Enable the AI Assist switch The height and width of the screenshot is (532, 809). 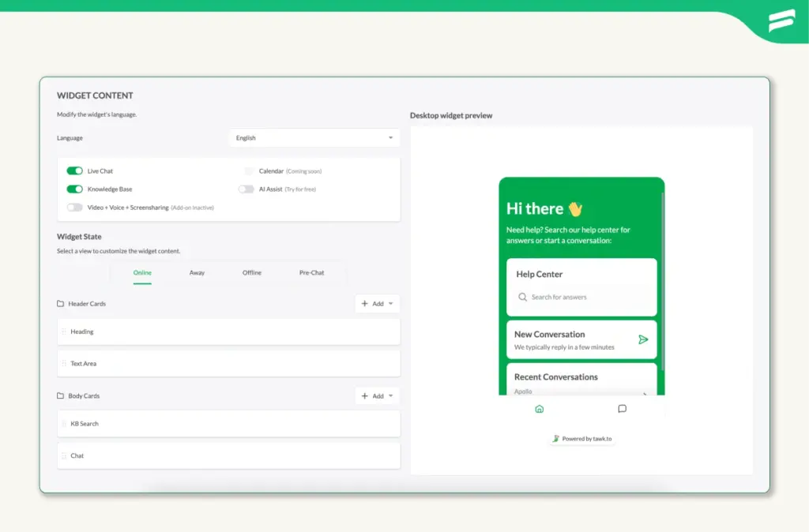tap(246, 189)
